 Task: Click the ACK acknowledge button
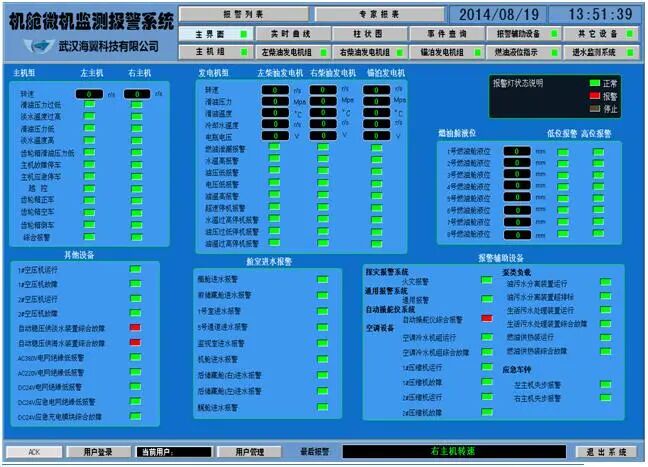[34, 452]
